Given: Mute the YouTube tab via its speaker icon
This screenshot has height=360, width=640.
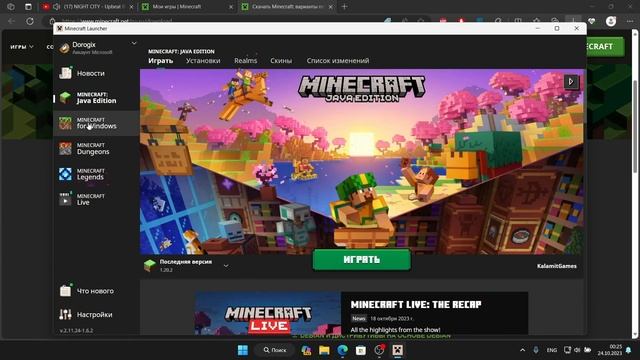Looking at the screenshot, I should pyautogui.click(x=57, y=7).
